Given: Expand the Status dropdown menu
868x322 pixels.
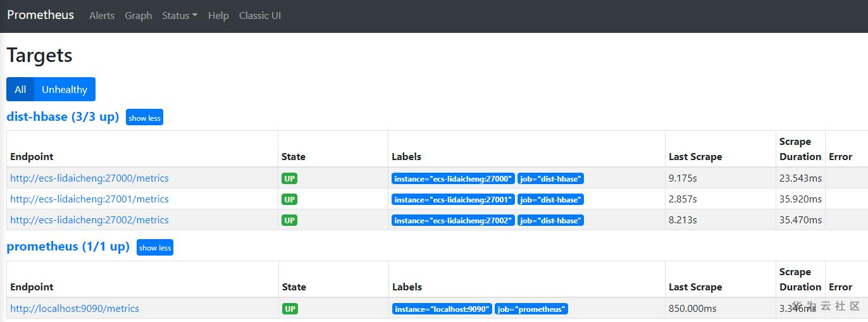Looking at the screenshot, I should click(180, 16).
